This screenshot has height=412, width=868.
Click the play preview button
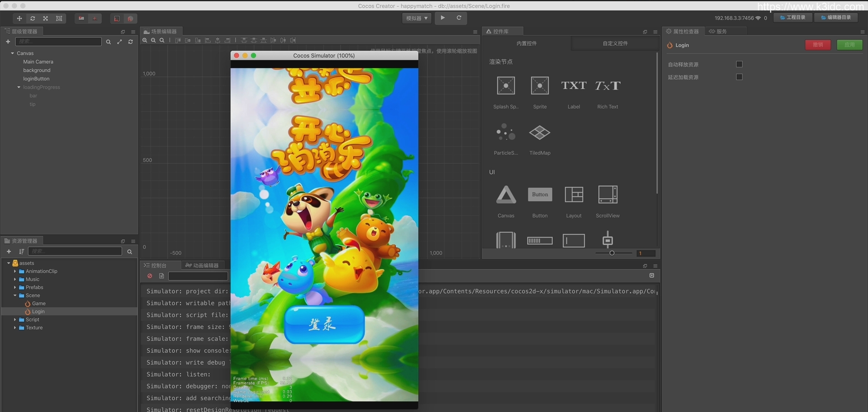443,18
